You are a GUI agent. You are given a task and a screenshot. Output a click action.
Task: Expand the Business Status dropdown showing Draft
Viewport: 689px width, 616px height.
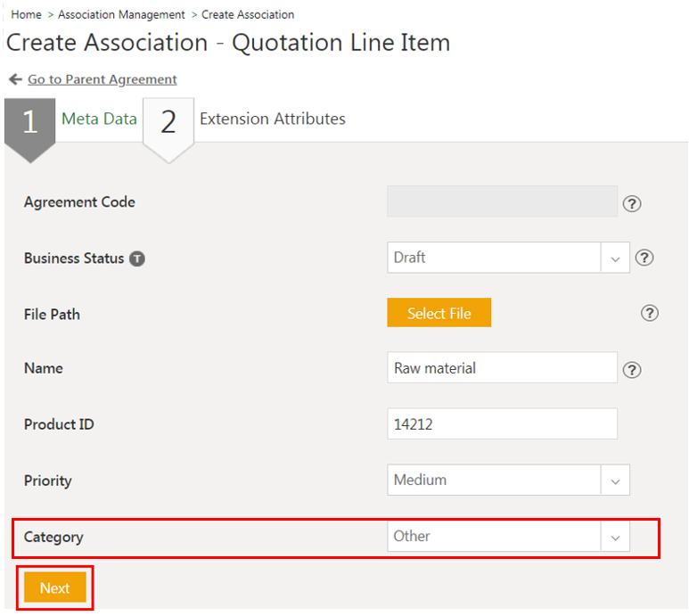[x=614, y=259]
